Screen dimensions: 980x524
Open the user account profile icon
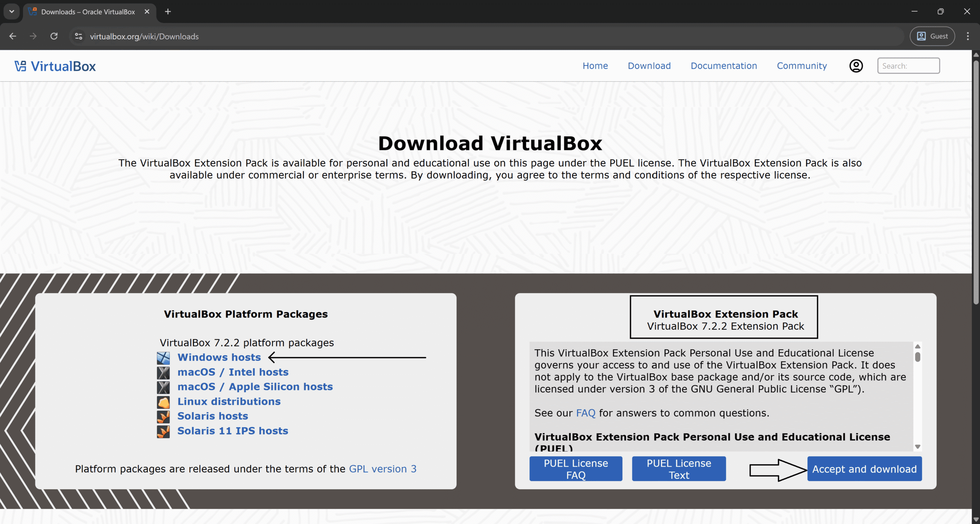click(856, 66)
